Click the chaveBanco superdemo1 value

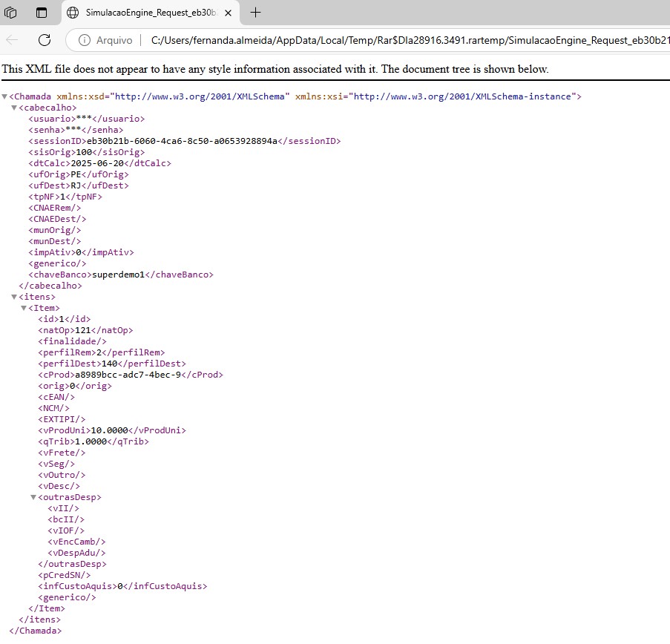[x=119, y=275]
